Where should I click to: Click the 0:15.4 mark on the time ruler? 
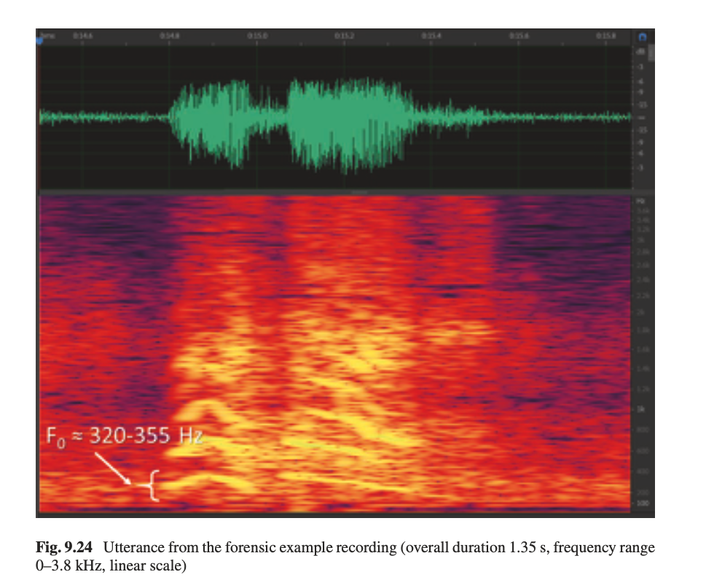point(431,34)
